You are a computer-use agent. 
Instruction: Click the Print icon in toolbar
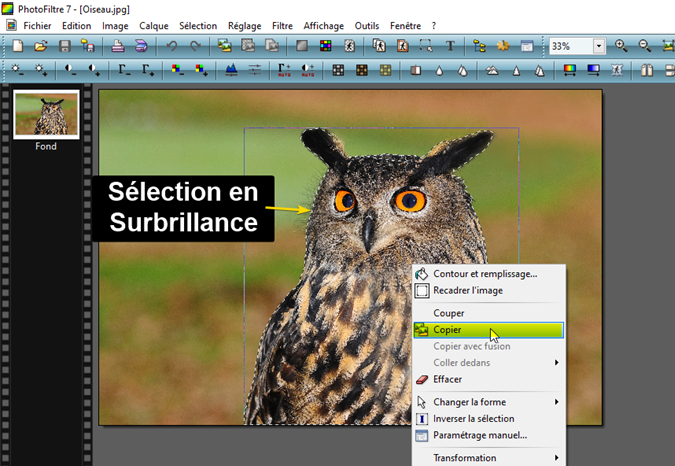(118, 46)
